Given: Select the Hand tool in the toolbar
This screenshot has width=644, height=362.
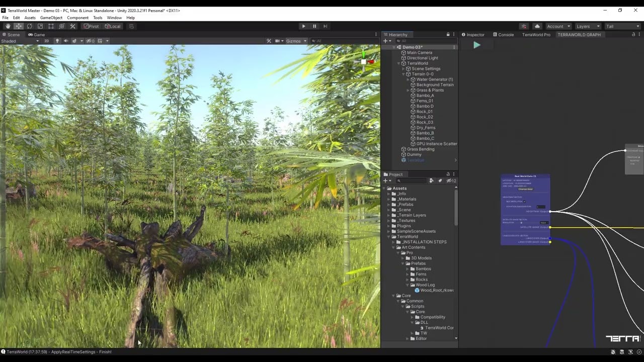Looking at the screenshot, I should (8, 26).
